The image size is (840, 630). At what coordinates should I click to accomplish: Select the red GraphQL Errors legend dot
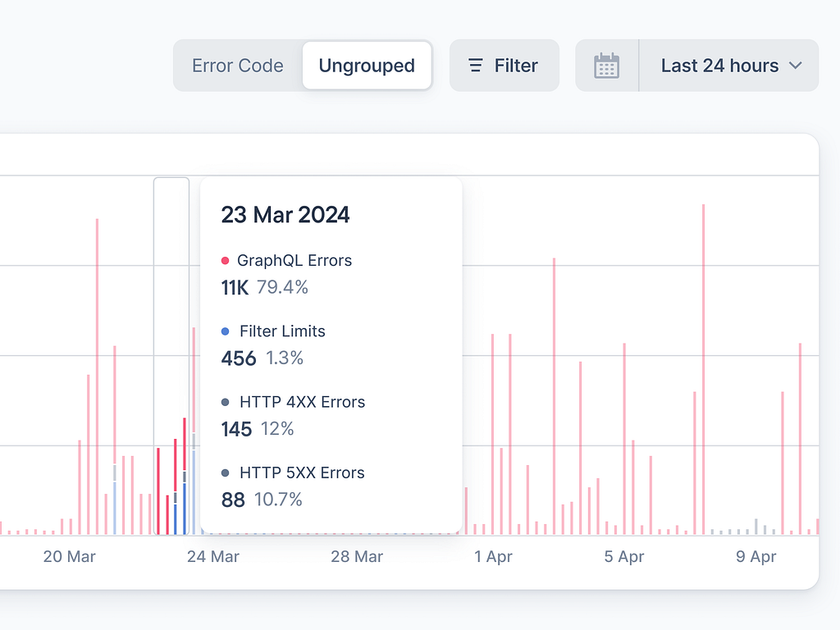point(226,260)
